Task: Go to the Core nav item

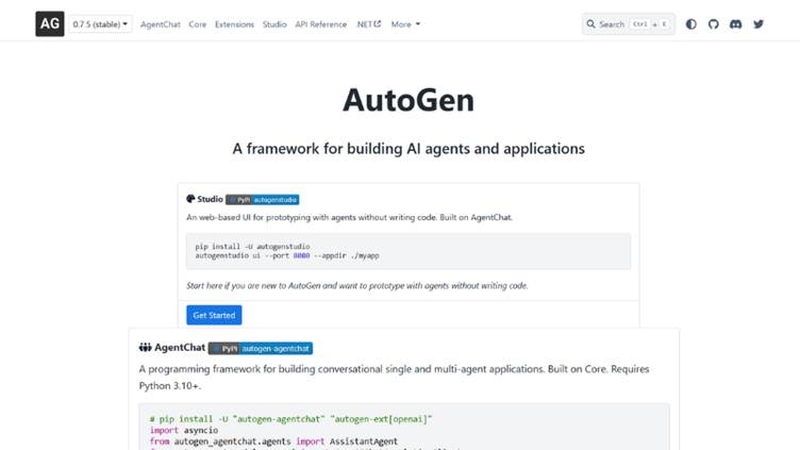Action: point(197,24)
